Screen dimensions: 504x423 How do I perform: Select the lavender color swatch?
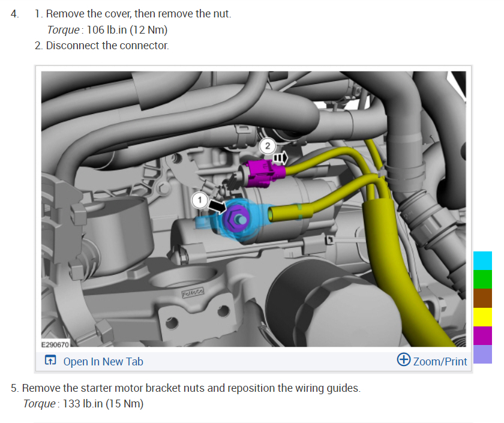482,354
